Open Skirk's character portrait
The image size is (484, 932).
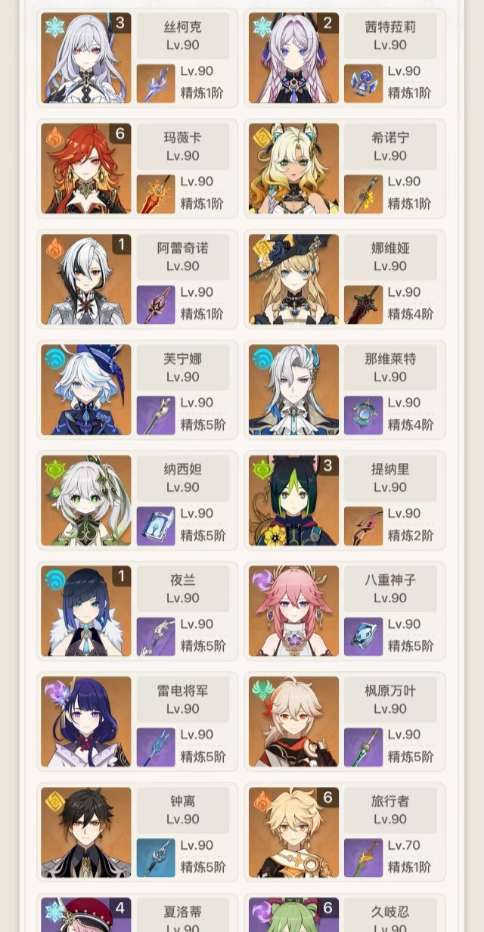[x=86, y=58]
